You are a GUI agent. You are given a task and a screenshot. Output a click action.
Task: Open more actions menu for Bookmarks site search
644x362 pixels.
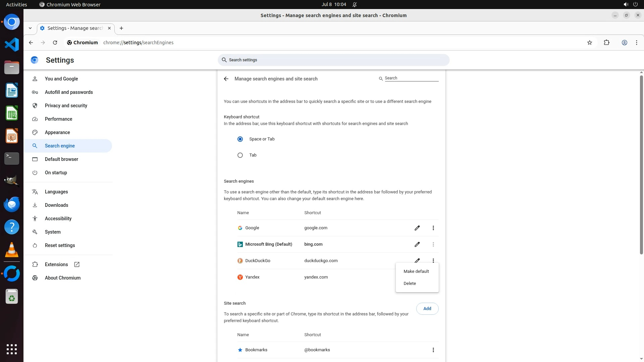[x=433, y=350]
